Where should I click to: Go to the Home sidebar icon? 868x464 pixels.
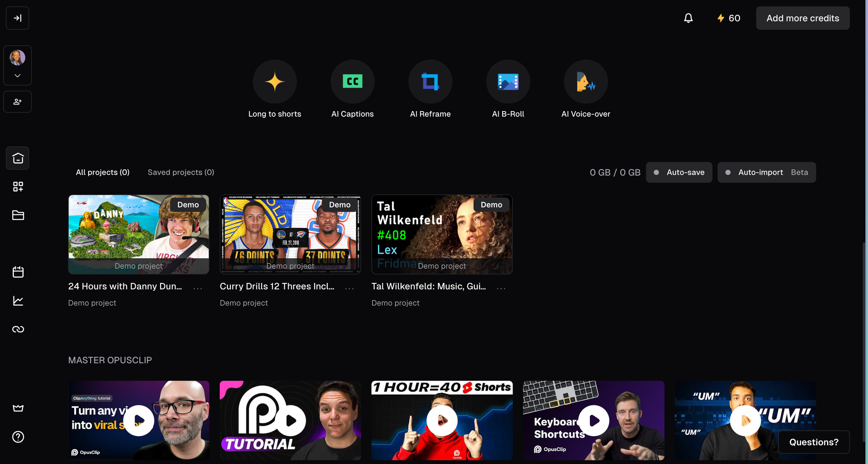click(x=18, y=158)
